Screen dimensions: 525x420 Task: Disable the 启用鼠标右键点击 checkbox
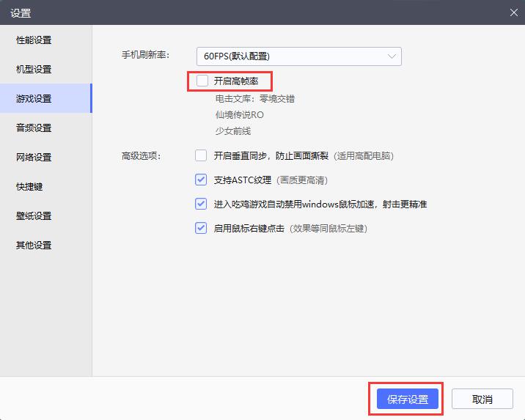[x=201, y=228]
